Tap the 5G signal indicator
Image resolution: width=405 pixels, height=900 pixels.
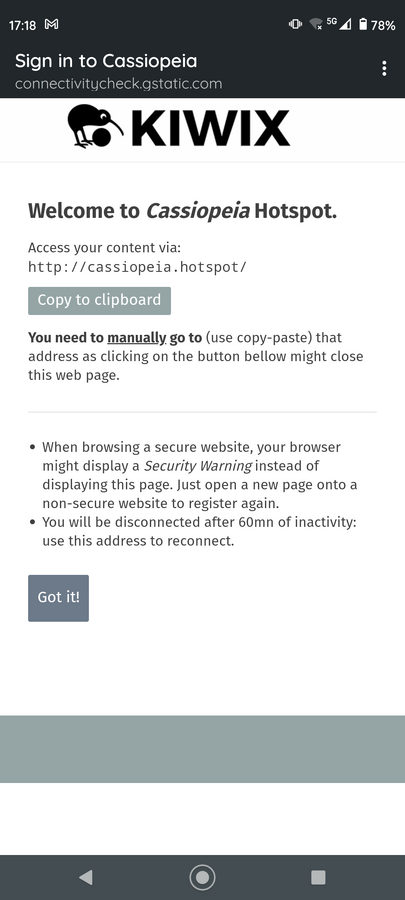click(x=339, y=24)
